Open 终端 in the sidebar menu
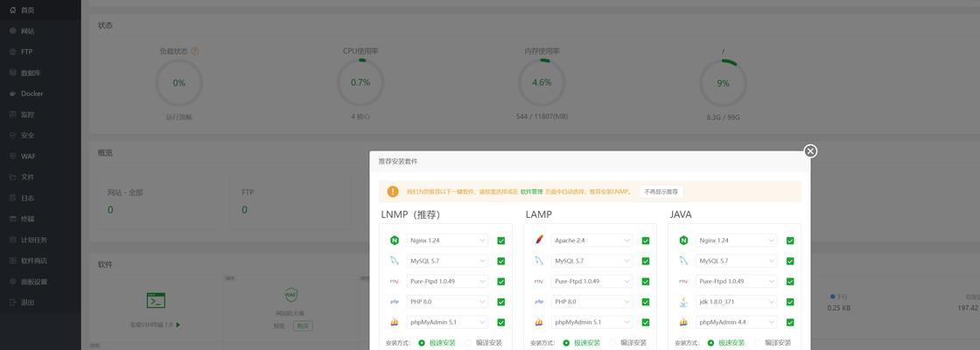Viewport: 980px width, 350px height. (40, 219)
